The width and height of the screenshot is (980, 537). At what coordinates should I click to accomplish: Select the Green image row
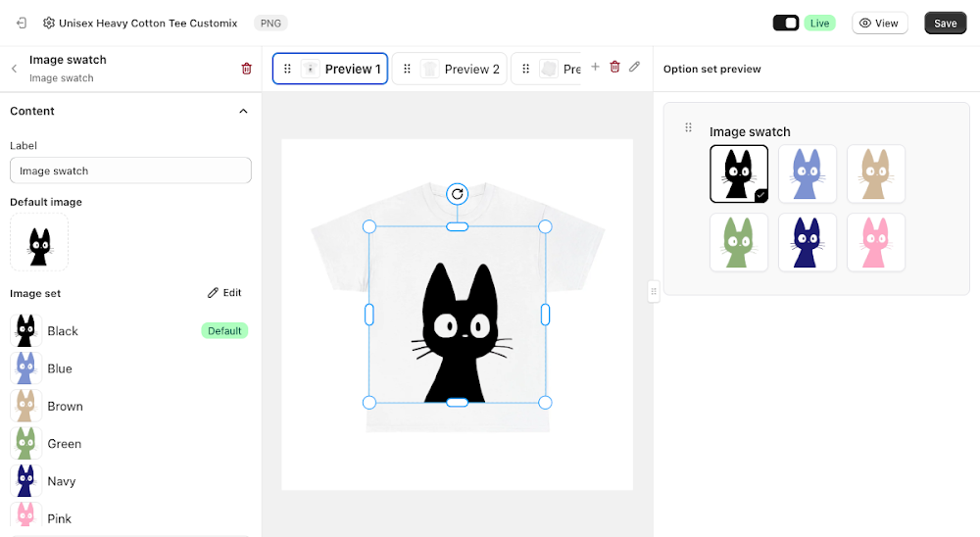pyautogui.click(x=128, y=443)
